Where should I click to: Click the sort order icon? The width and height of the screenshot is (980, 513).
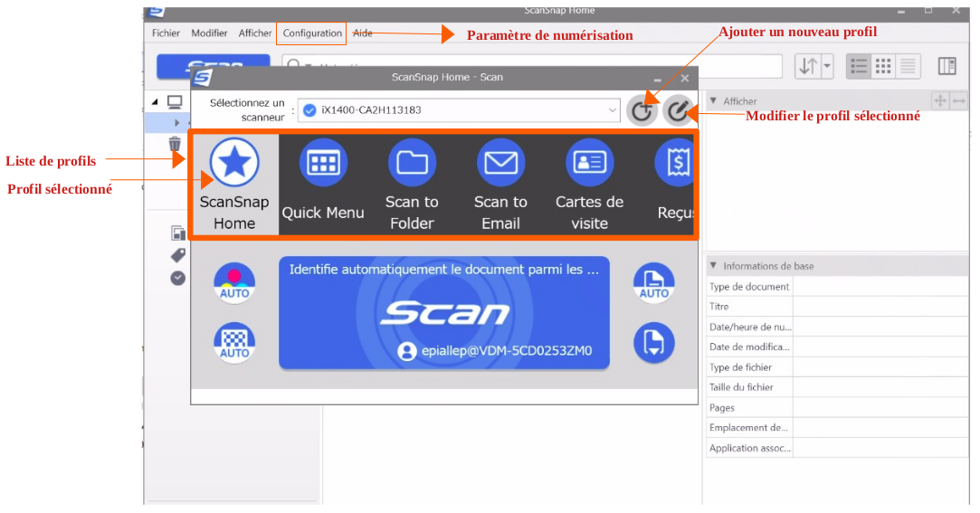(x=808, y=66)
